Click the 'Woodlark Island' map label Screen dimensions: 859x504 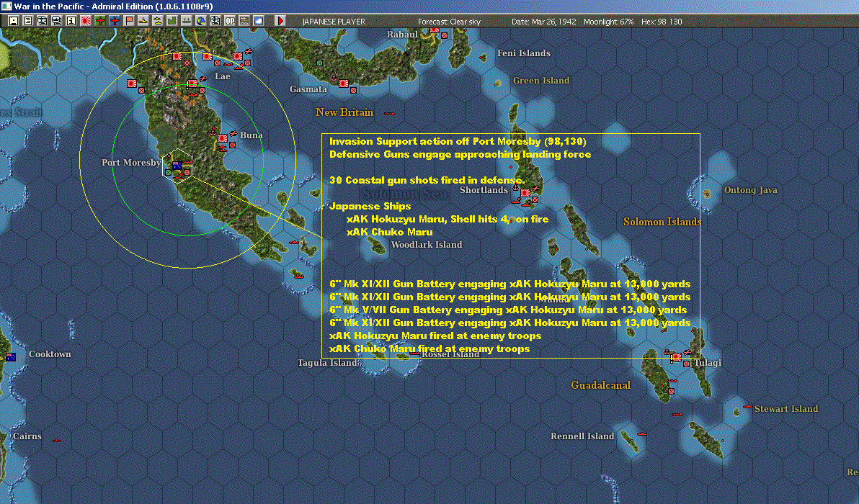click(x=427, y=245)
